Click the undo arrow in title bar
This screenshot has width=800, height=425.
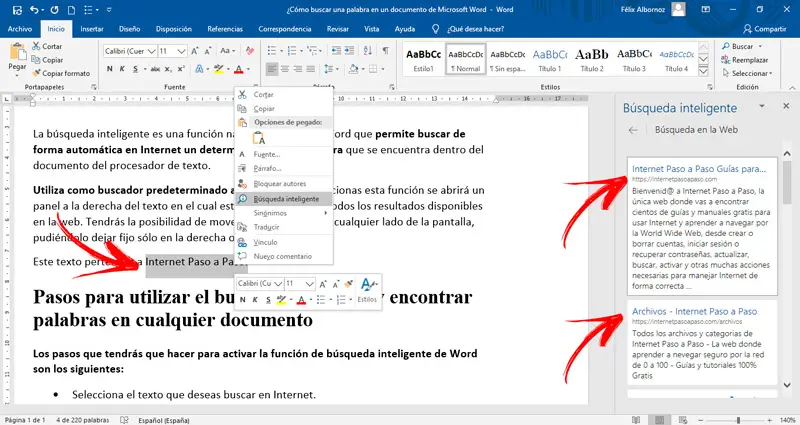[x=34, y=10]
